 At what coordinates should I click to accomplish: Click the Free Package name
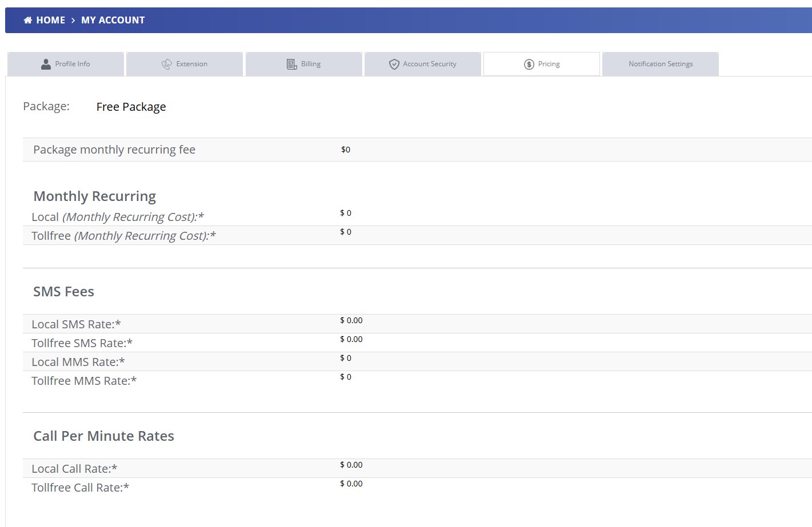click(131, 107)
